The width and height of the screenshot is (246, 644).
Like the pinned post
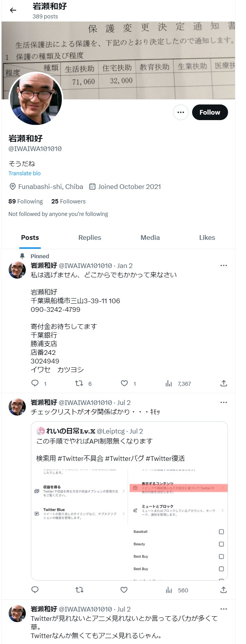[x=124, y=383]
